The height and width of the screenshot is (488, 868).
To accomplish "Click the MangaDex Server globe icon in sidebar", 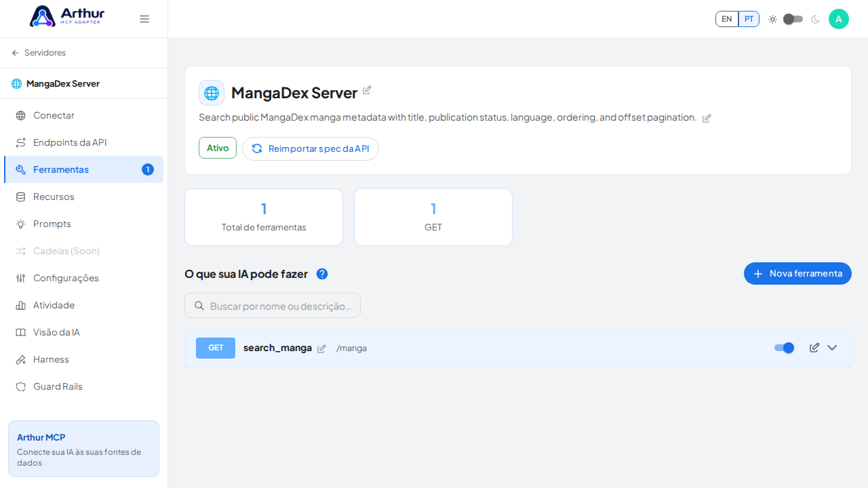I will [17, 84].
